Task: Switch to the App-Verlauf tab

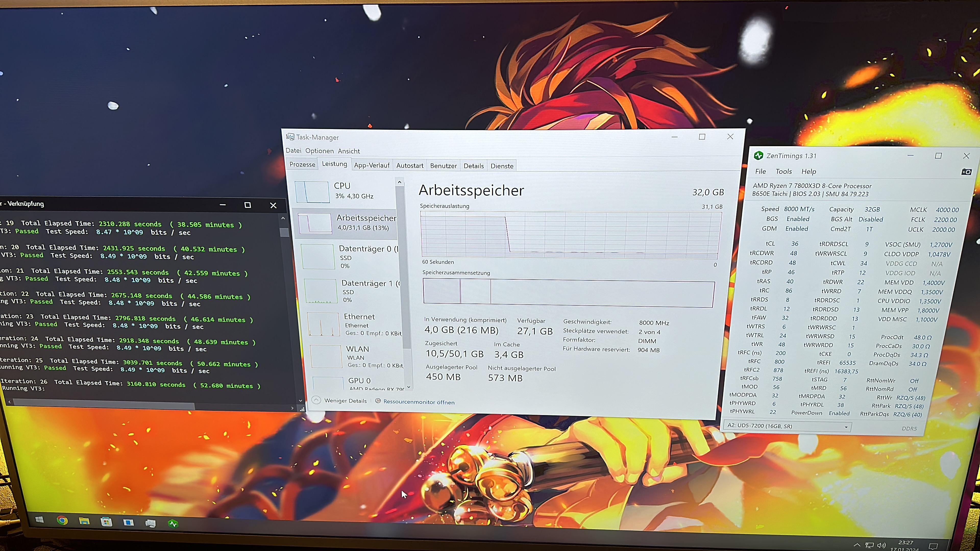Action: pos(372,165)
